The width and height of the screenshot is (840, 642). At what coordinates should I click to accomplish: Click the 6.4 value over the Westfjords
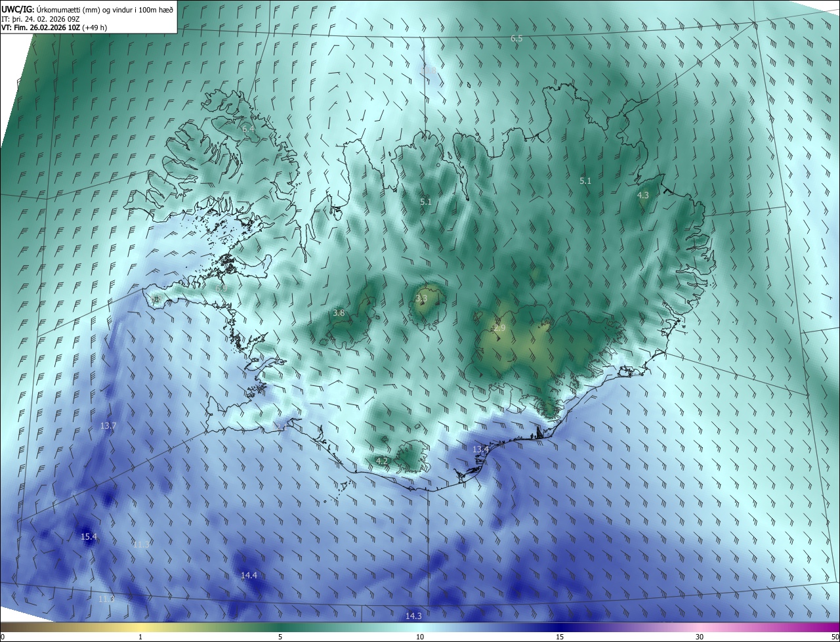click(248, 129)
